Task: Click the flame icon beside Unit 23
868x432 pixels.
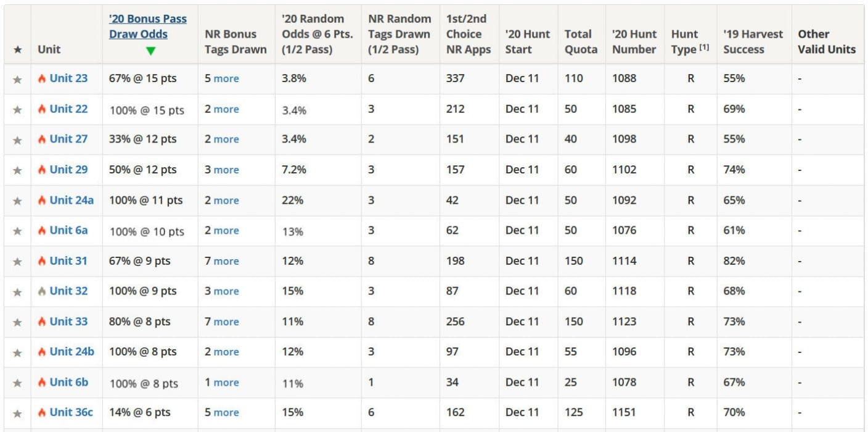Action: pyautogui.click(x=42, y=79)
